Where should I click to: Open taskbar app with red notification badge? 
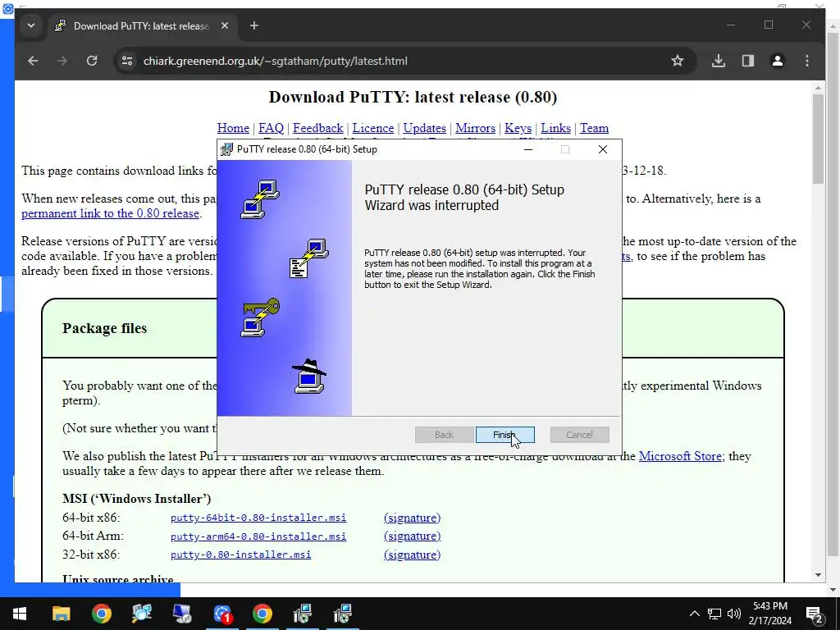point(222,614)
